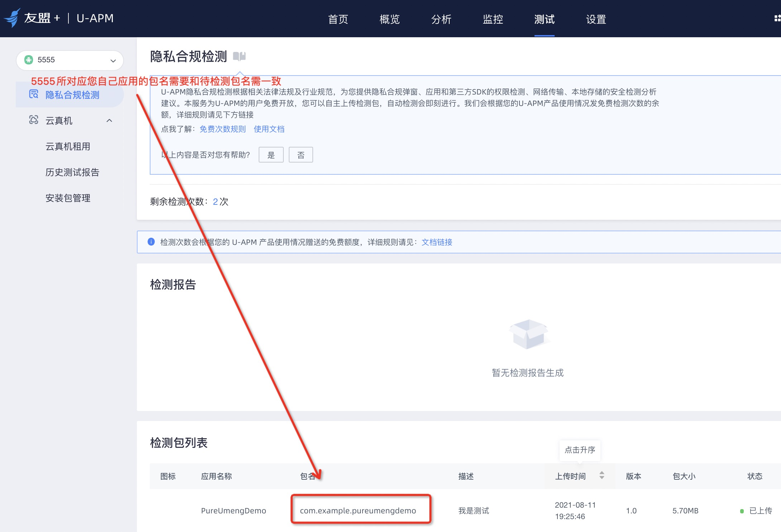Click the 应用名称 column header
Viewport: 781px width, 532px height.
(x=216, y=476)
